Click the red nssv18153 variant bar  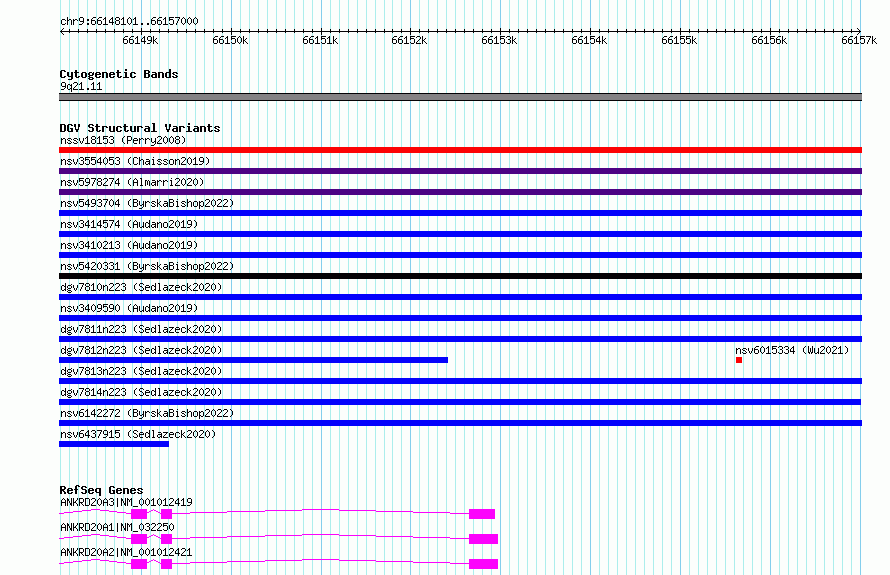(x=460, y=150)
